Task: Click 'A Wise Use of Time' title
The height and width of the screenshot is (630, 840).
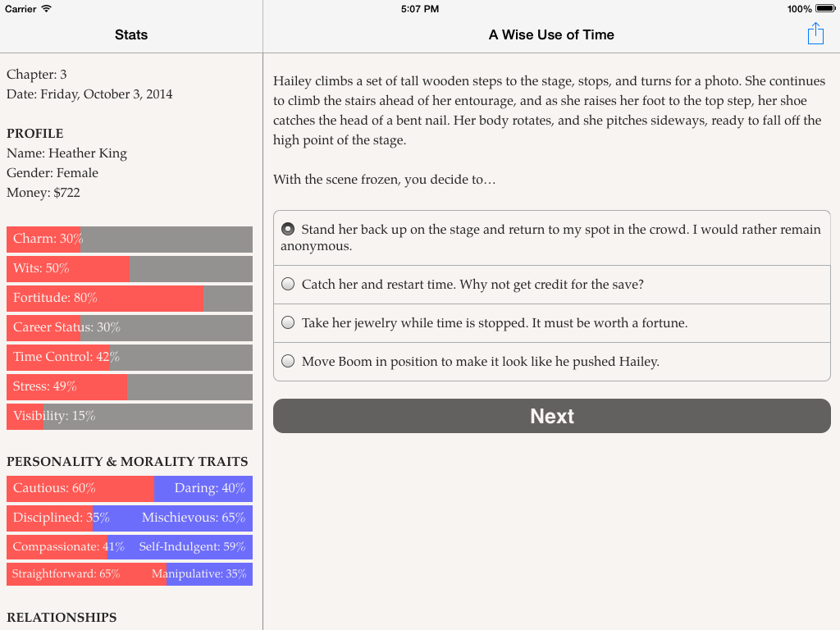Action: (x=551, y=34)
